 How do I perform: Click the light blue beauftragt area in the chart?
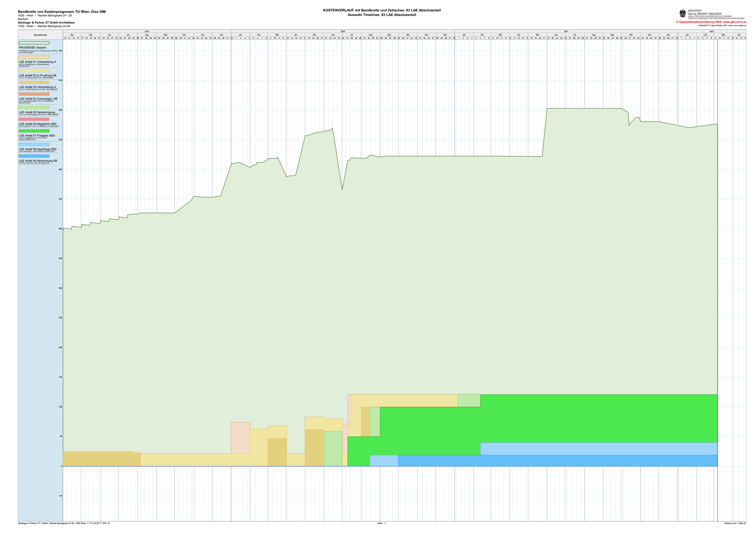pos(593,449)
